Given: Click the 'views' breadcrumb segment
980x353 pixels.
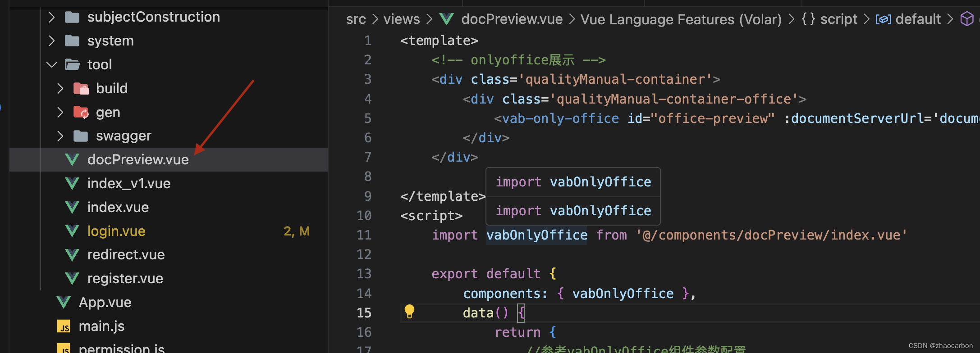Looking at the screenshot, I should click(x=402, y=19).
